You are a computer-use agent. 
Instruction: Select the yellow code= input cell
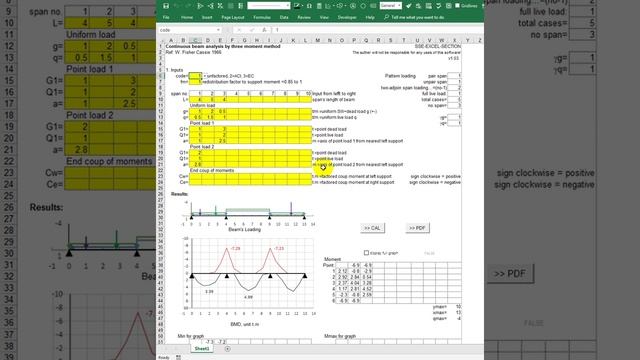[195, 76]
